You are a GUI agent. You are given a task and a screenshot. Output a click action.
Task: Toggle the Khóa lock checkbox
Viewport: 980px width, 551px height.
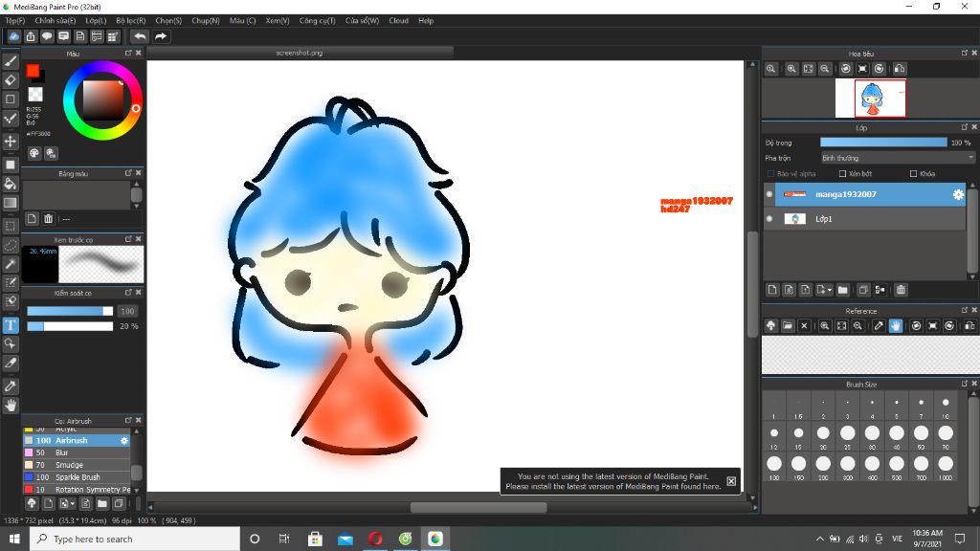pyautogui.click(x=913, y=174)
